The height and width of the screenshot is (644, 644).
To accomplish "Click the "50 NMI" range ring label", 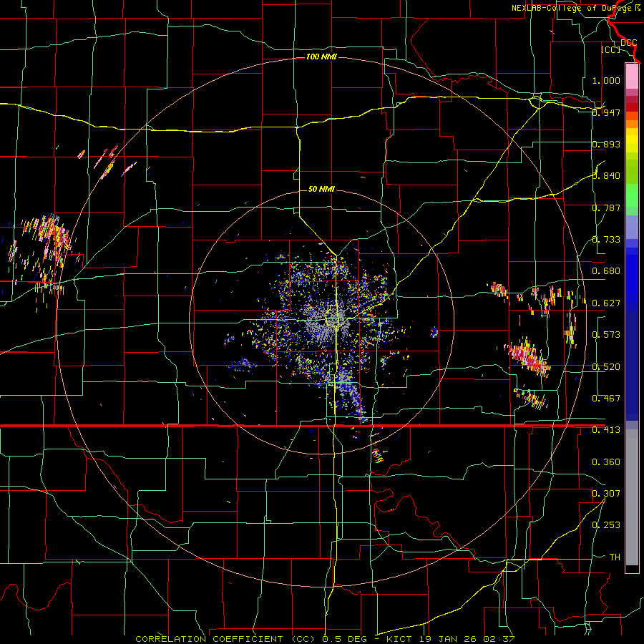I will point(321,189).
